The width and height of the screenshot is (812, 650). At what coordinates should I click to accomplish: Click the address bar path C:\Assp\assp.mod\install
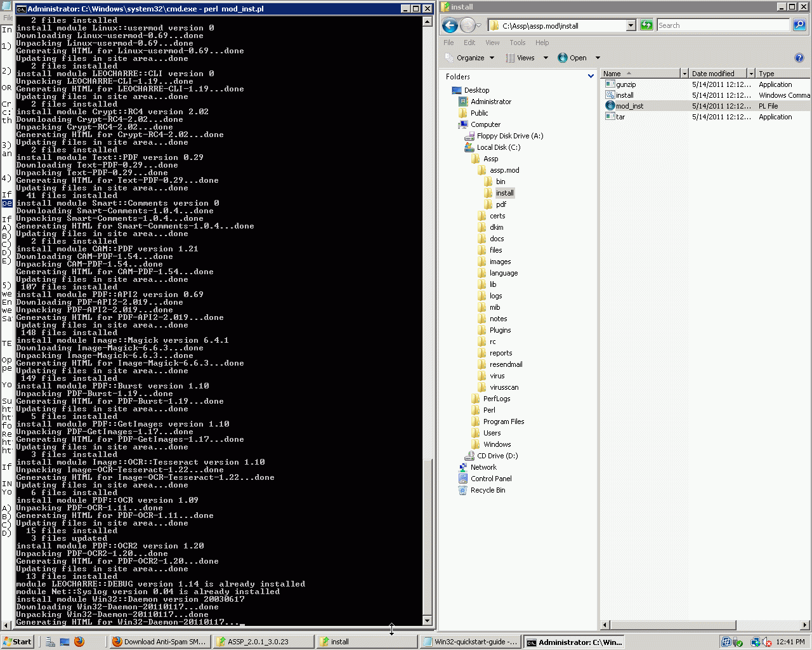coord(540,26)
